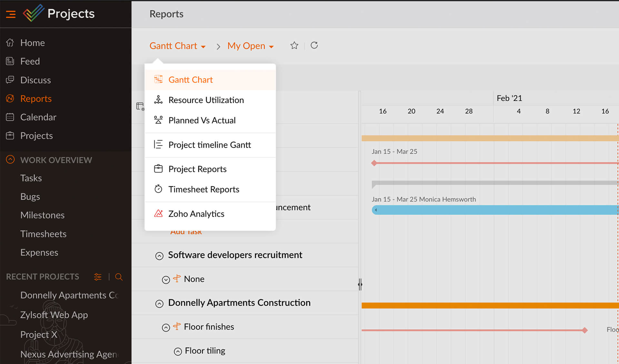Open recent projects search icon

click(119, 277)
